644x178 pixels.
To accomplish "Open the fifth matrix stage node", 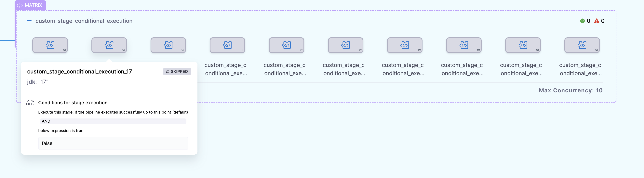I will coord(287,45).
